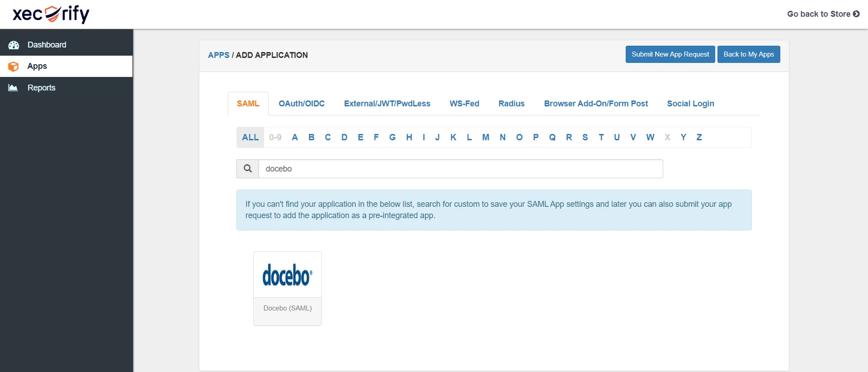Click the Docebo (SAML) label

pyautogui.click(x=288, y=308)
